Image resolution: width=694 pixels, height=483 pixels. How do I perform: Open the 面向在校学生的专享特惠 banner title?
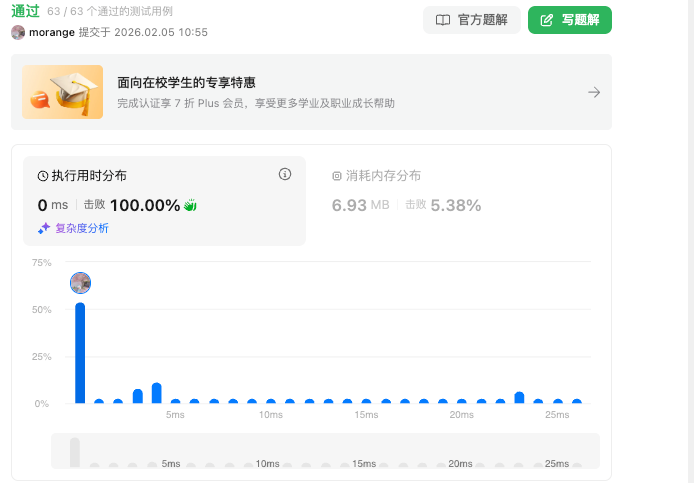coord(186,83)
